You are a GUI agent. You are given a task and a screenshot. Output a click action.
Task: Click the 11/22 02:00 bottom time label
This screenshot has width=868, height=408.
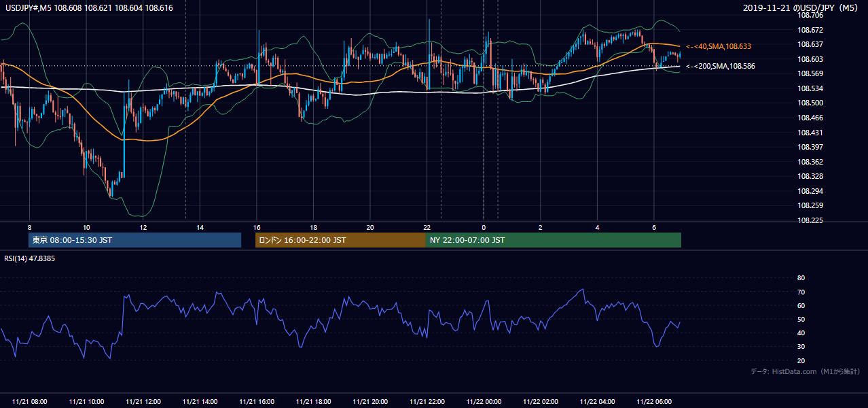[541, 402]
